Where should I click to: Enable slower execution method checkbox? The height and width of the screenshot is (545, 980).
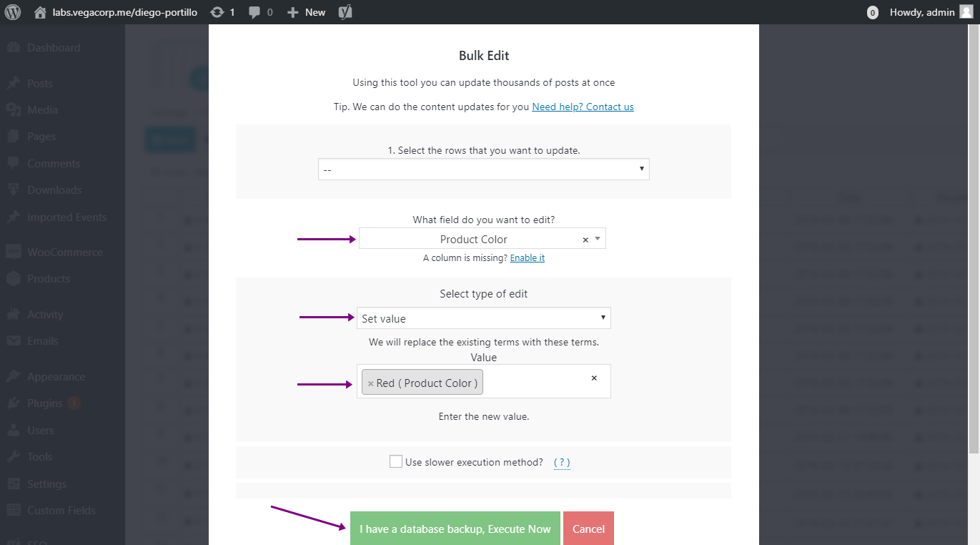396,462
